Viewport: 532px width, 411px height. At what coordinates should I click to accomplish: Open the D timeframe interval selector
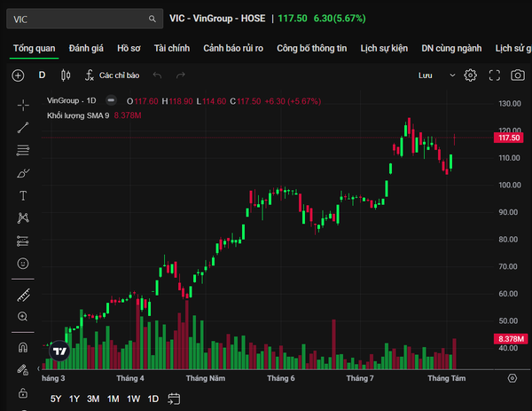click(x=42, y=75)
